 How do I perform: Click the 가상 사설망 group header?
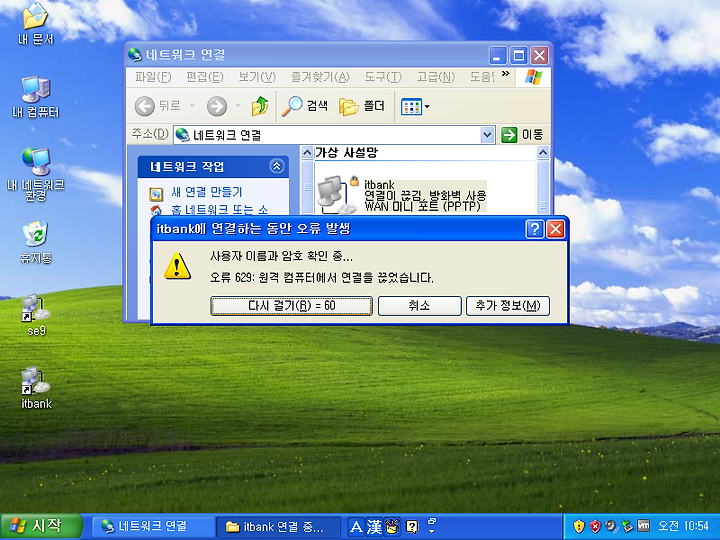click(x=346, y=152)
